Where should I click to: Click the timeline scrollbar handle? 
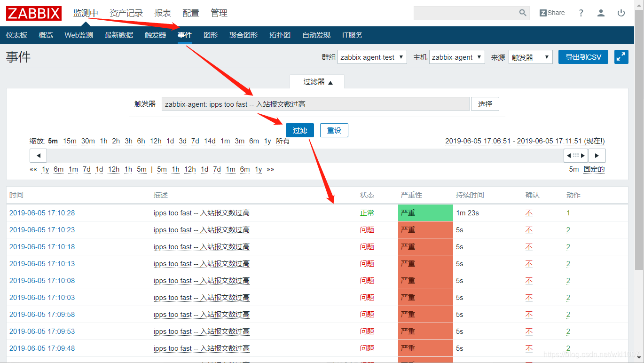coord(576,155)
